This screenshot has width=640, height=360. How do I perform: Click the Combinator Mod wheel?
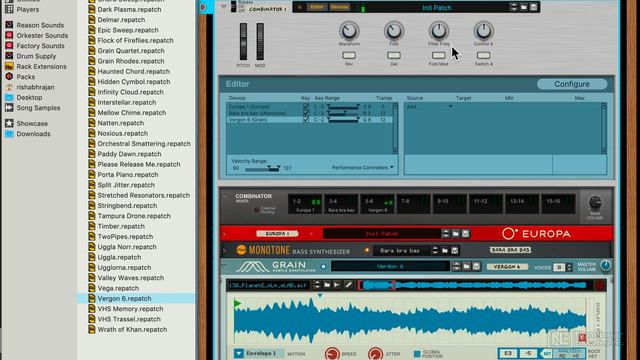coord(260,42)
